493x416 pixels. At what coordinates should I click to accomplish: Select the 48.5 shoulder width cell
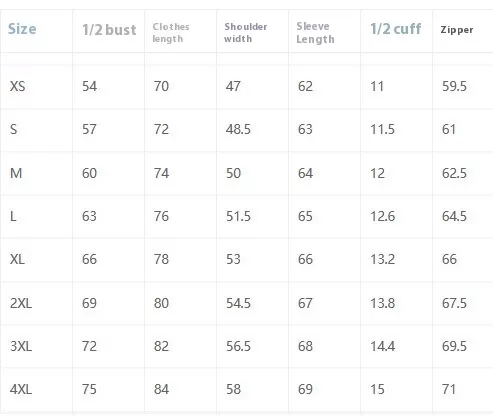(238, 129)
